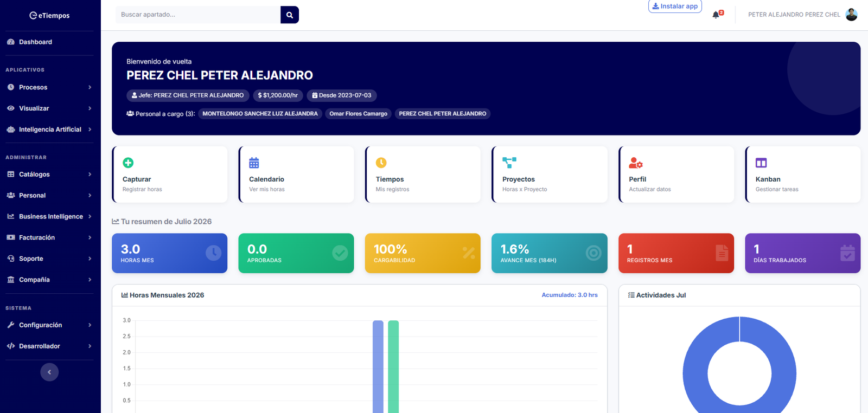Click the green bar in Horas Mensuales chart
Screen dimensions: 868x413
tap(393, 367)
